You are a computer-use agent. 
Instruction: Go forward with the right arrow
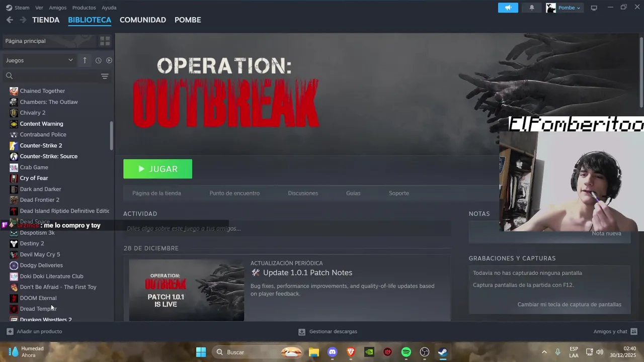(x=23, y=20)
